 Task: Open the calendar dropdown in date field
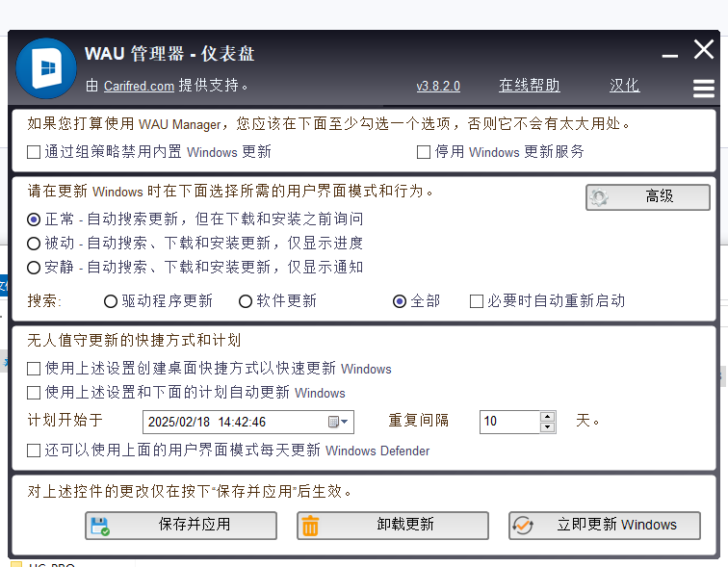(x=338, y=422)
